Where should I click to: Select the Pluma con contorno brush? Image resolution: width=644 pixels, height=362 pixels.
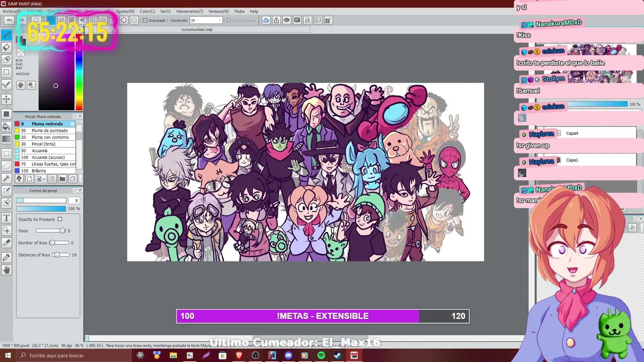(x=45, y=137)
